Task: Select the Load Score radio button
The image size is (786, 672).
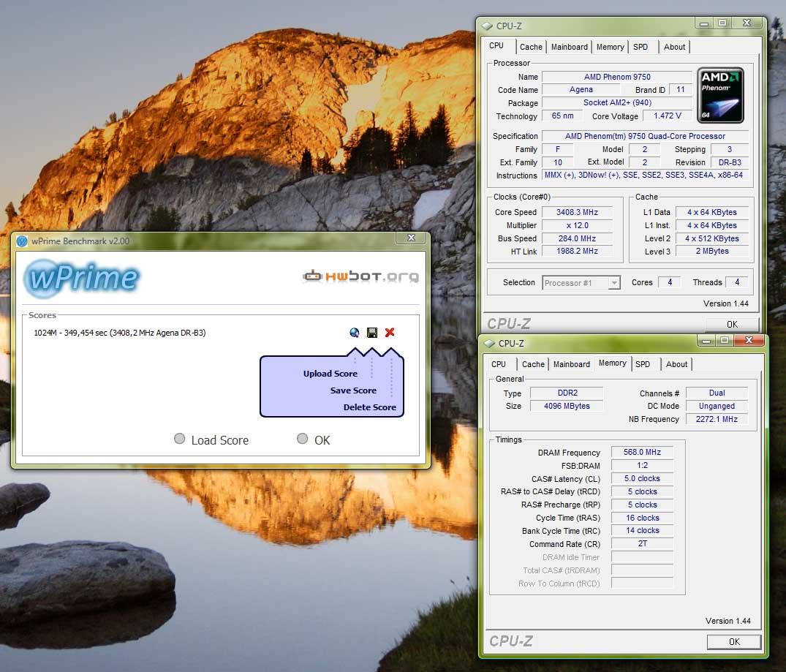Action: [x=179, y=439]
